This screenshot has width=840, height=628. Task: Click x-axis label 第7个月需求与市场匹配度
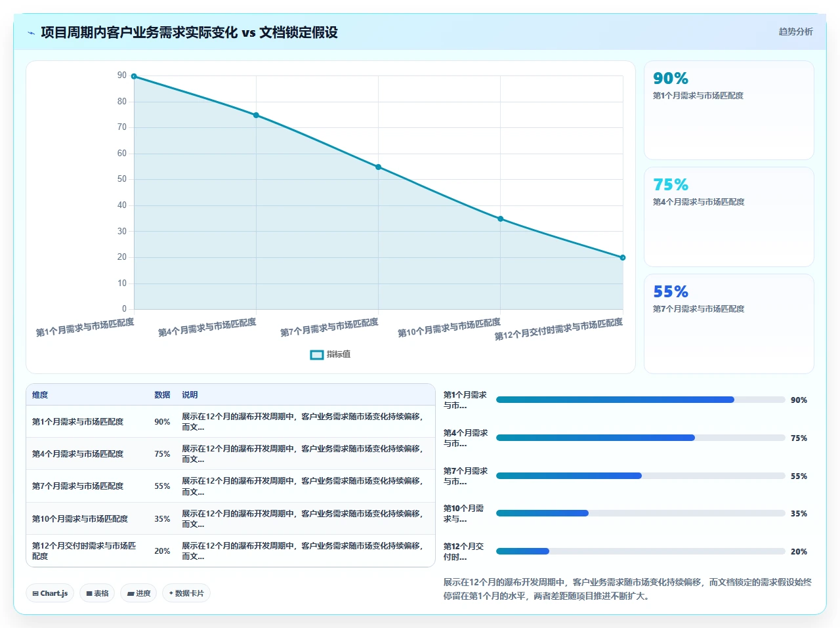(x=329, y=327)
